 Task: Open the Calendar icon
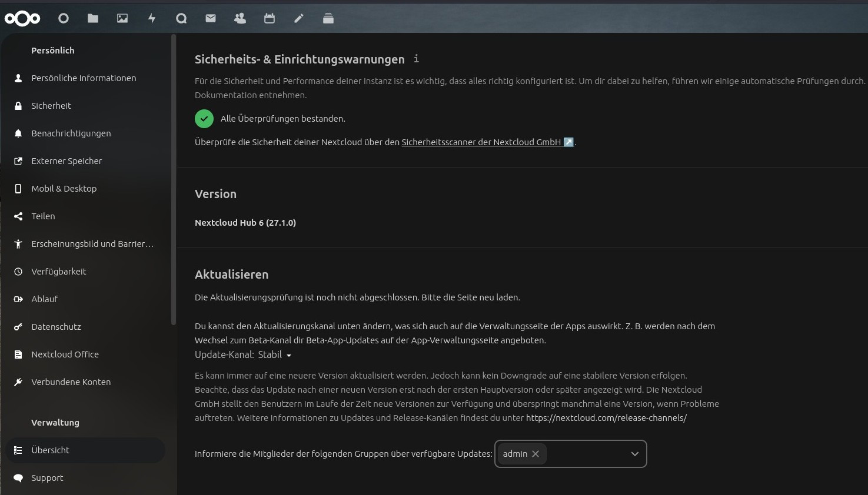(270, 19)
